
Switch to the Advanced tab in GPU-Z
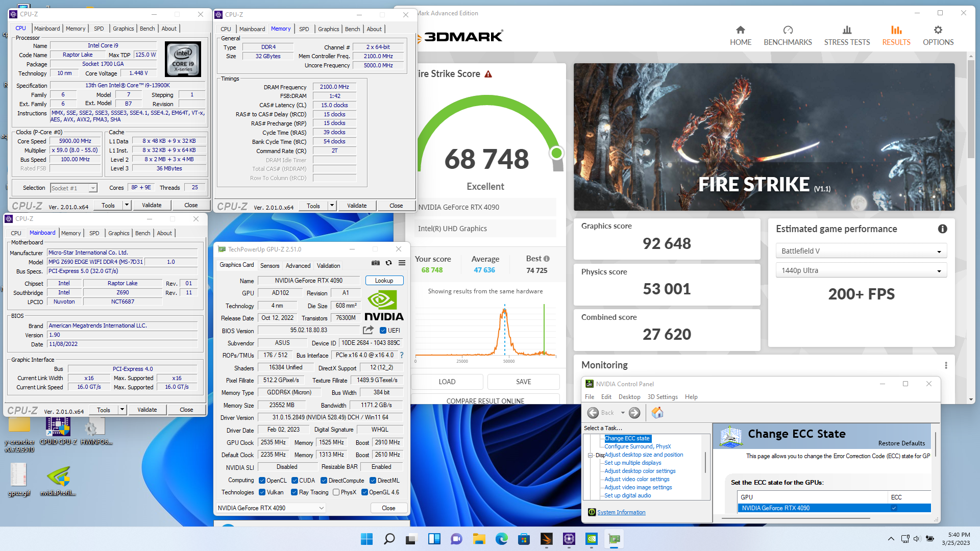298,265
